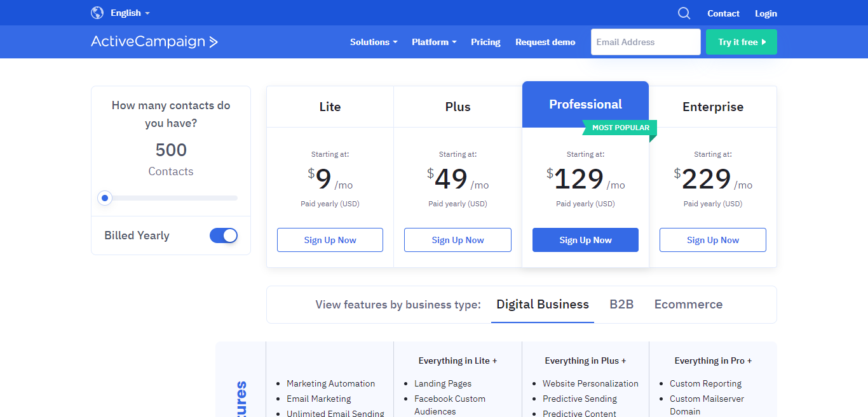Toggle the Billed Yearly switch

pyautogui.click(x=224, y=235)
